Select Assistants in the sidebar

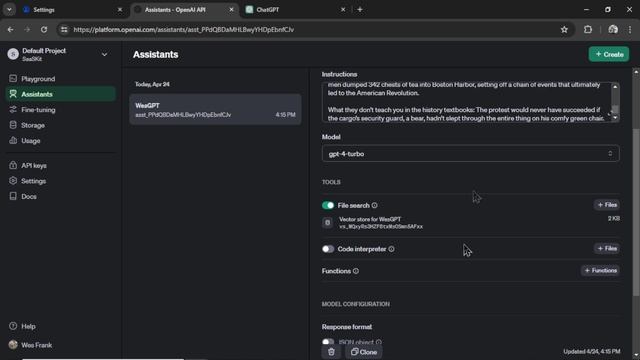[x=61, y=94]
